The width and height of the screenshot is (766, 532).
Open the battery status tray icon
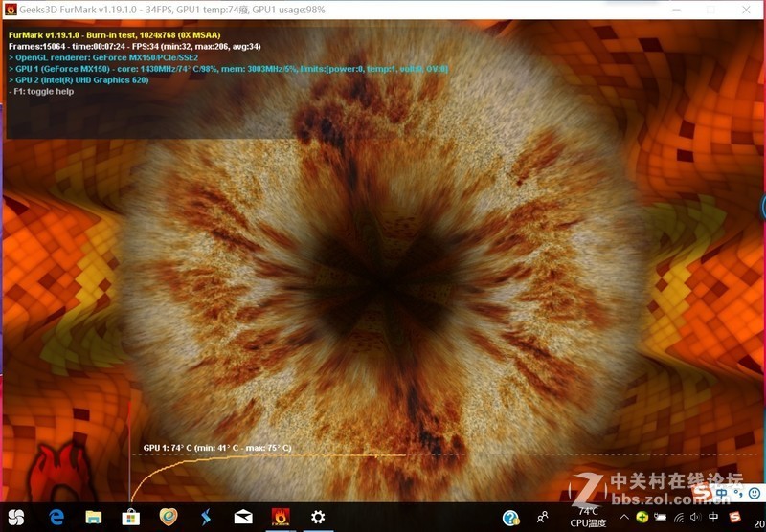click(661, 517)
